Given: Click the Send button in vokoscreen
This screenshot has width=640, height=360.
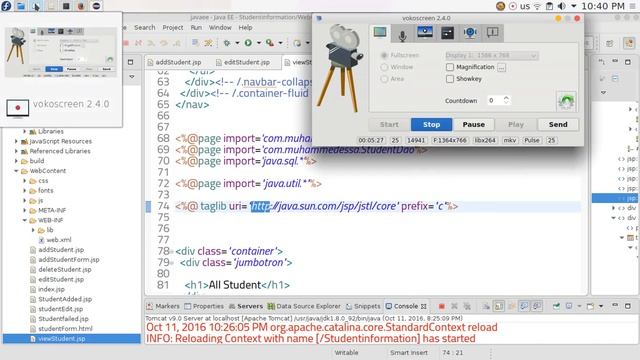Looking at the screenshot, I should point(558,124).
